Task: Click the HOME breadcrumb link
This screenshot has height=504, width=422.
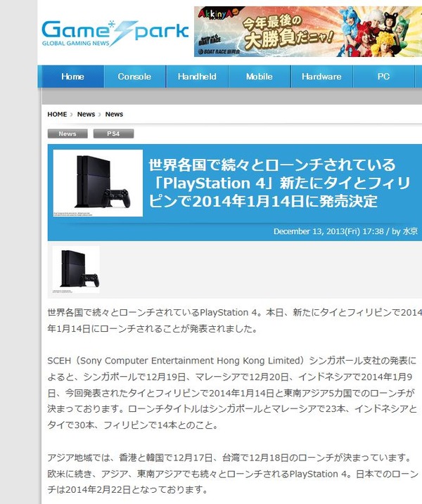Action: click(x=57, y=115)
